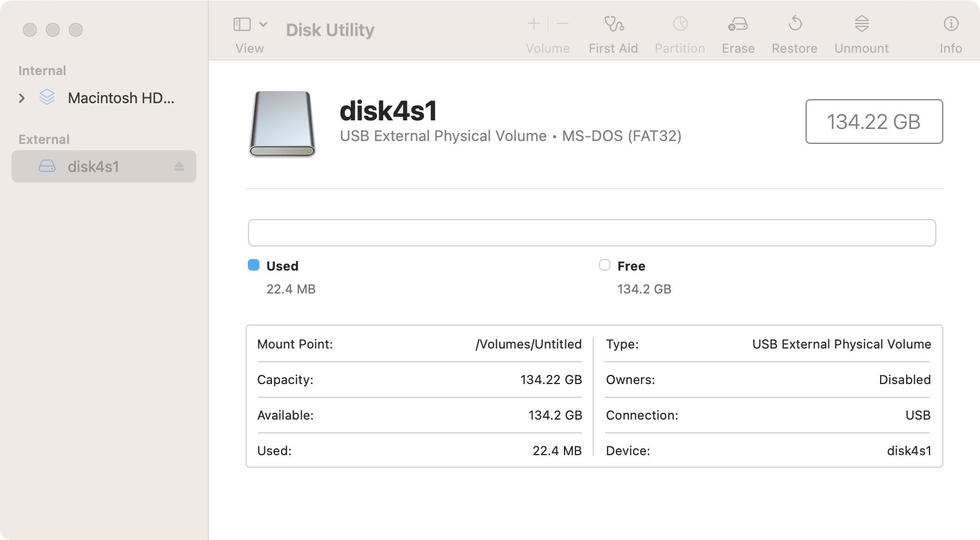The image size is (980, 540).
Task: Click the Device value disk4s1
Action: click(x=909, y=451)
